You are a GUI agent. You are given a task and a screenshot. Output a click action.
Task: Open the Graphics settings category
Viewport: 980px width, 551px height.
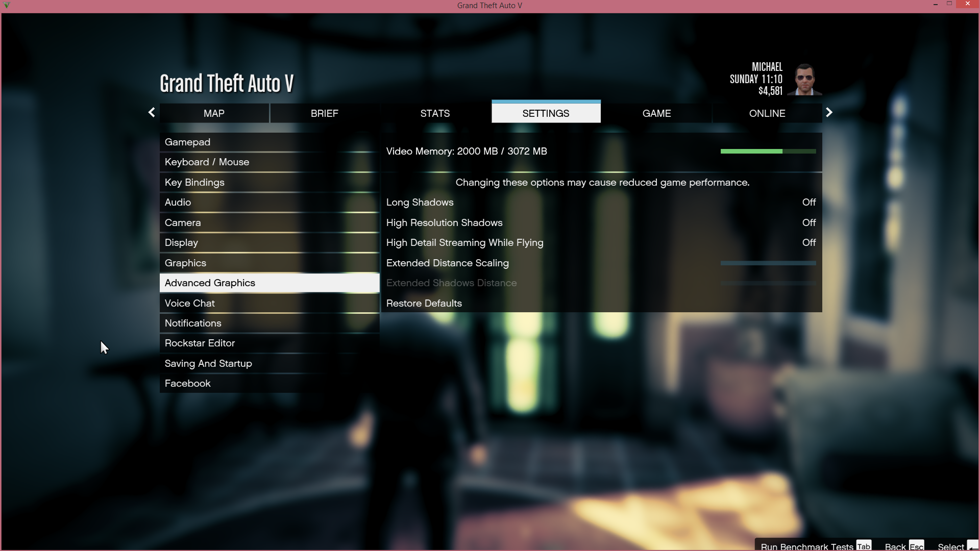pyautogui.click(x=185, y=263)
